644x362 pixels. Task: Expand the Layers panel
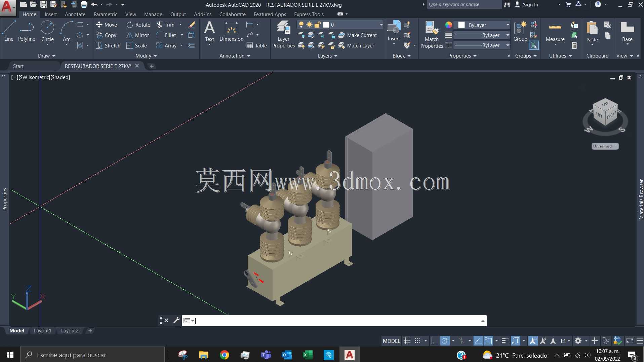[327, 56]
